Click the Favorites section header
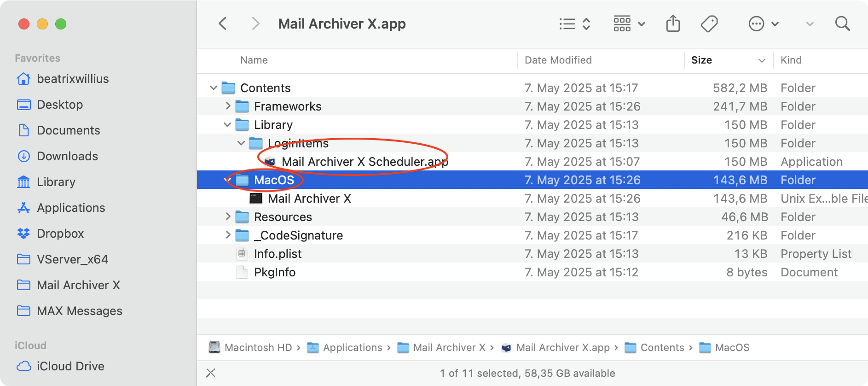868x386 pixels. pos(38,58)
